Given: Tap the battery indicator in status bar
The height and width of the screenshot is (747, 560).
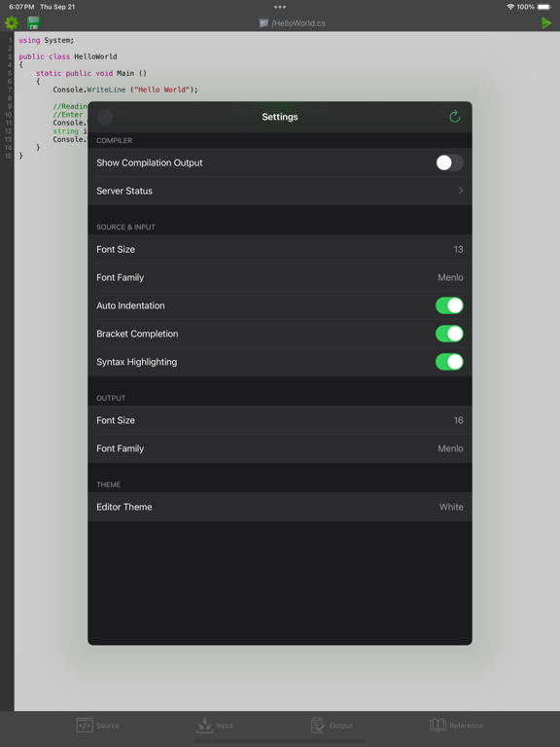Looking at the screenshot, I should pos(544,7).
